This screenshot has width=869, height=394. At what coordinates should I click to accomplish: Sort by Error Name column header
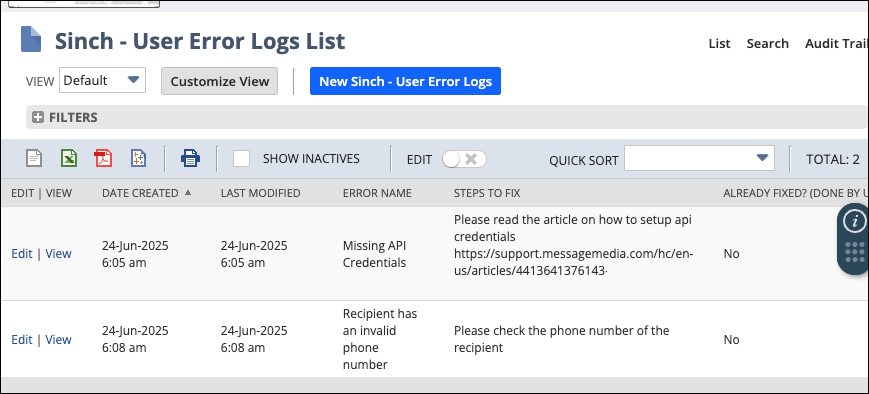377,193
